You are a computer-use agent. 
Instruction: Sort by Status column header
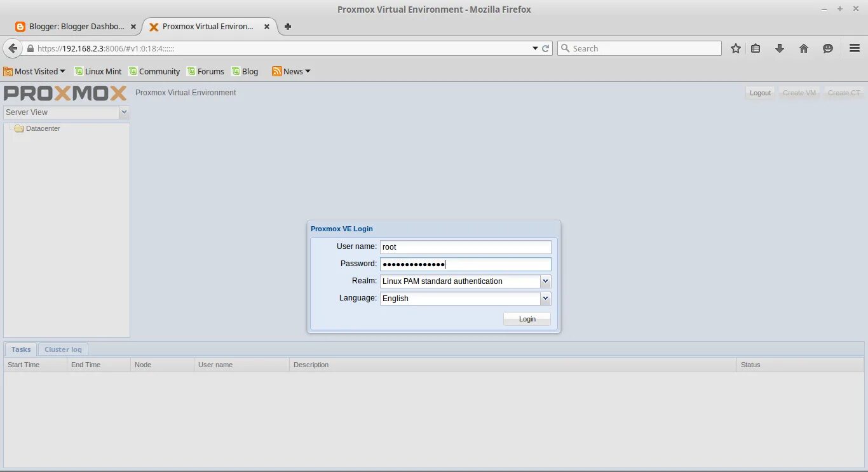pyautogui.click(x=801, y=365)
